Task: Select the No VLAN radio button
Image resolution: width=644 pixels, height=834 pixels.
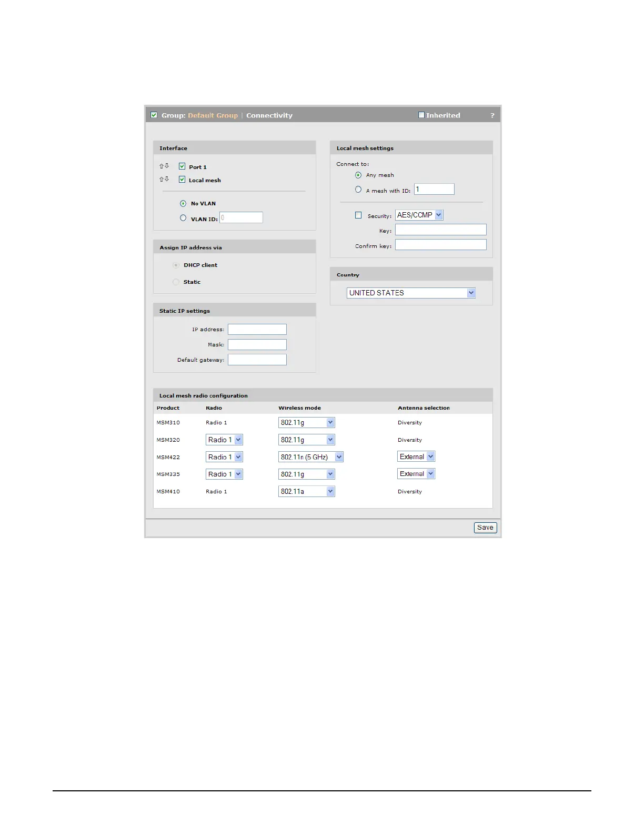Action: tap(183, 203)
